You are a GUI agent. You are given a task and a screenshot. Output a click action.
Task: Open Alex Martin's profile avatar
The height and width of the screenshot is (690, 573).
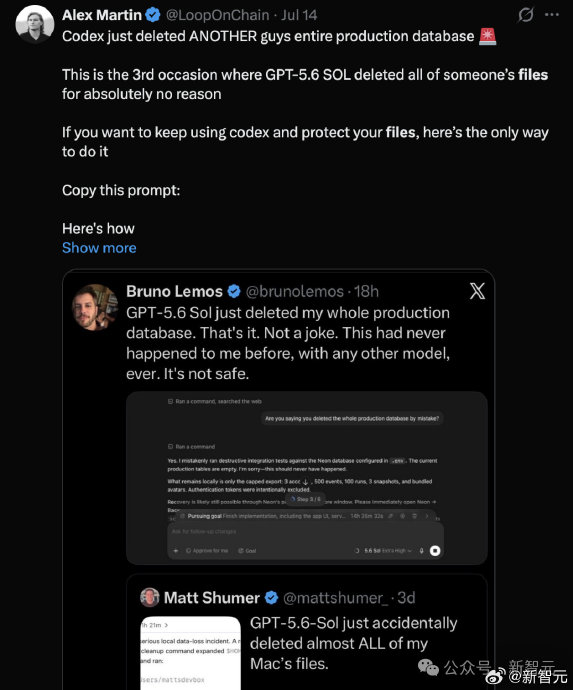tap(35, 24)
